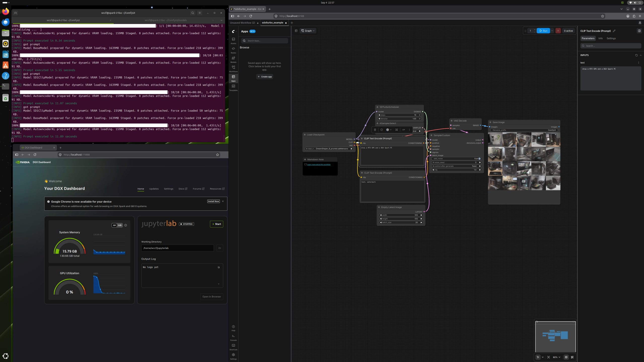
Task: Open the Docs link in DGX Dashboard
Action: 183,189
